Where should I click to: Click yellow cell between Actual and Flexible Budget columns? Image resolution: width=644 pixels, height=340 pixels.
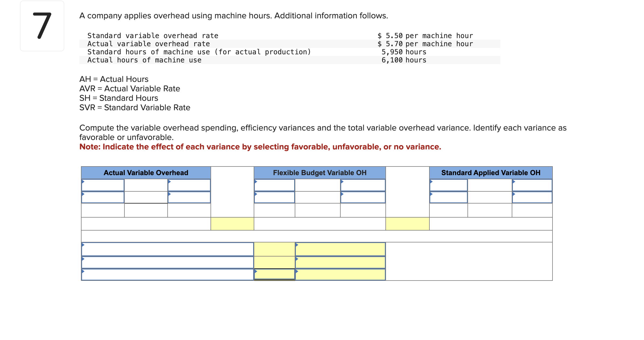(232, 224)
